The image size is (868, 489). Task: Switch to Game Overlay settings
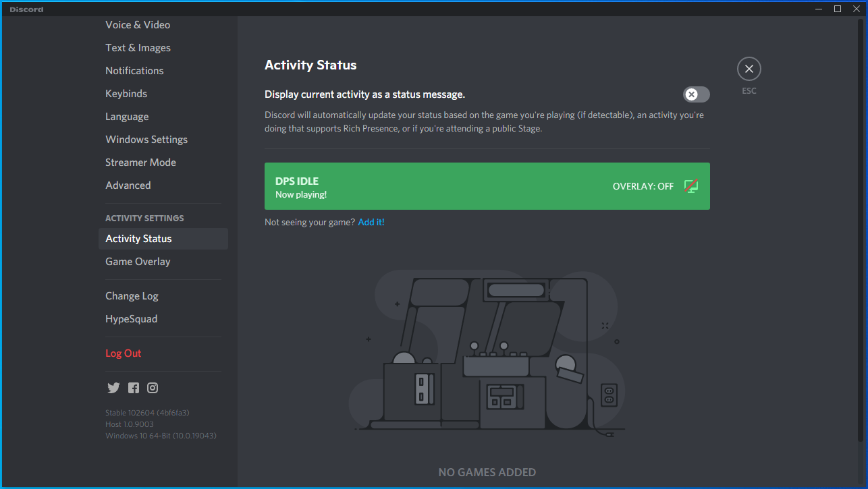[138, 262]
